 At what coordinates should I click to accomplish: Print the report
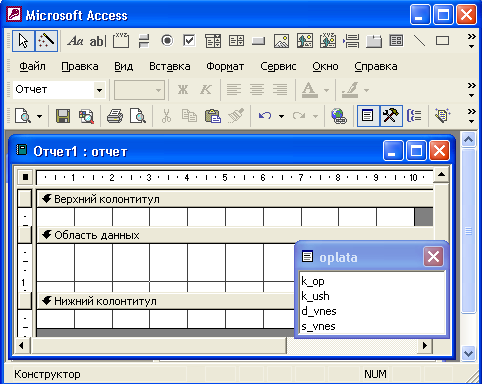pyautogui.click(x=115, y=116)
